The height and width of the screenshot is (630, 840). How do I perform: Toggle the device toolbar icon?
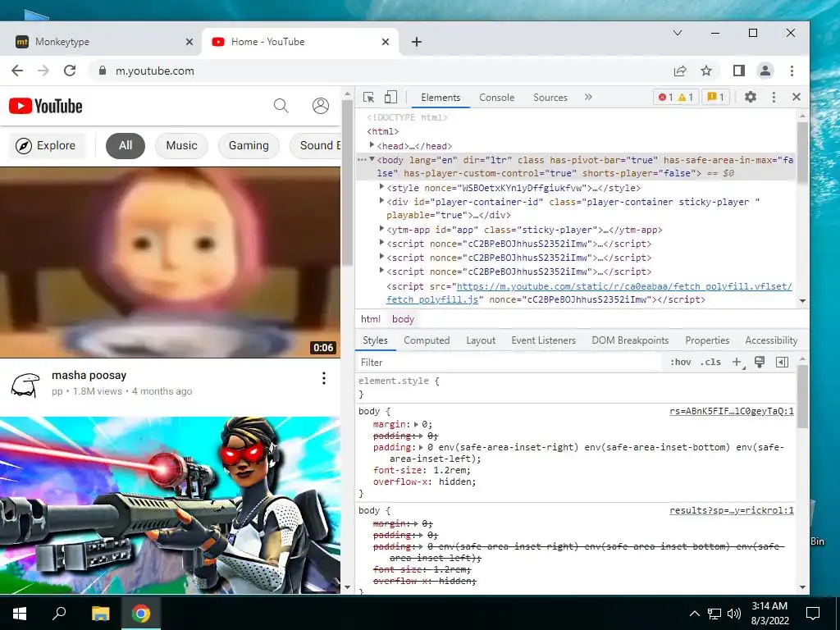(x=391, y=97)
